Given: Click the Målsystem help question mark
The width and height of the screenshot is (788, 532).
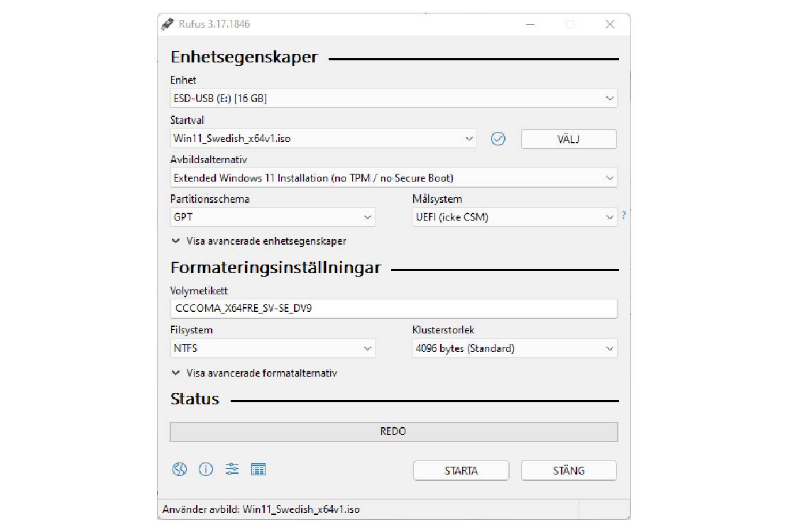Looking at the screenshot, I should click(624, 216).
